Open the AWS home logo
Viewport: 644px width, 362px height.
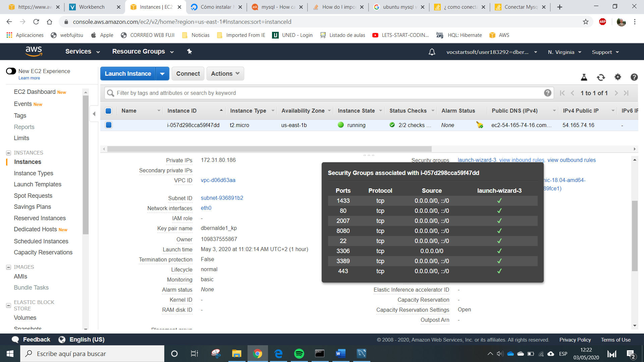(x=34, y=51)
